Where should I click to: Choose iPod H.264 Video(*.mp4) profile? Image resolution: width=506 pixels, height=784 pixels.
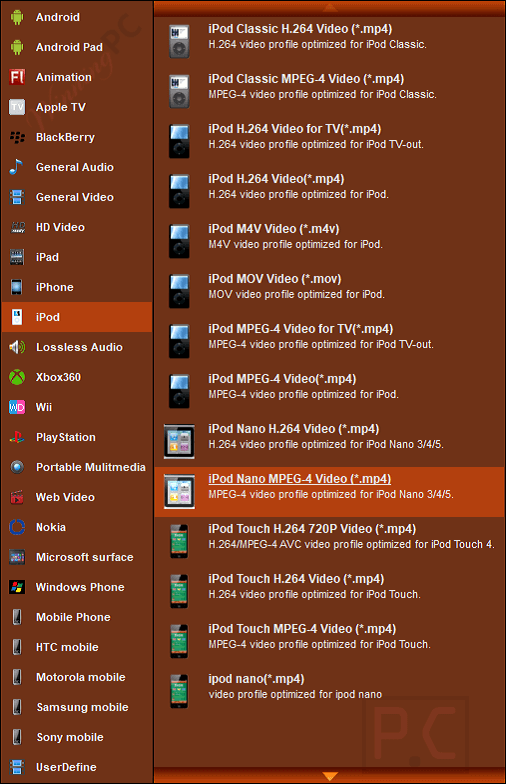pyautogui.click(x=330, y=192)
